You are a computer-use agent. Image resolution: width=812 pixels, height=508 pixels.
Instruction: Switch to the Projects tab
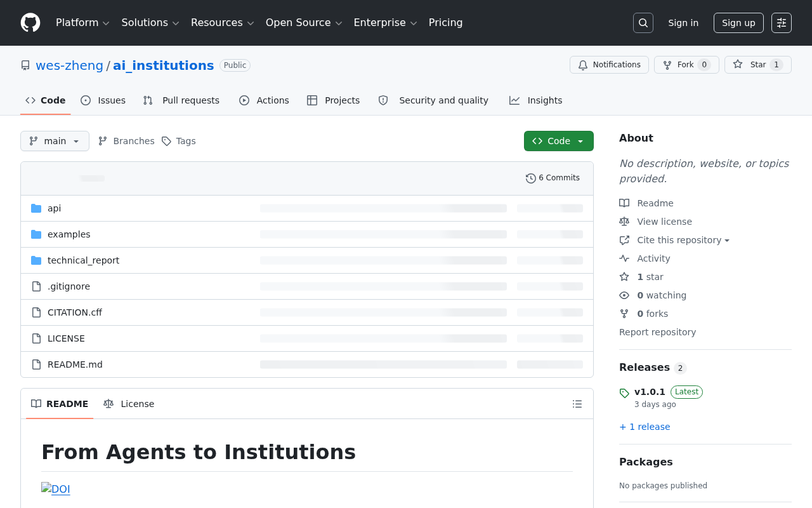tap(333, 100)
